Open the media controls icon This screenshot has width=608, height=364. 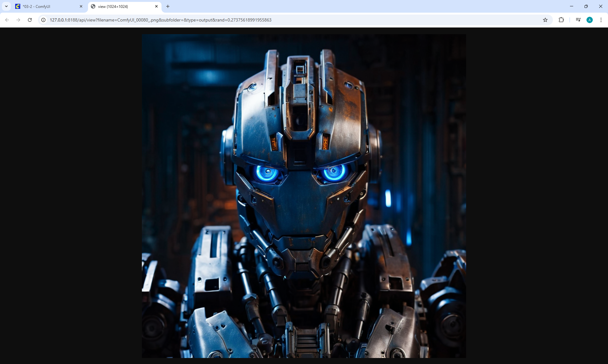click(x=578, y=20)
